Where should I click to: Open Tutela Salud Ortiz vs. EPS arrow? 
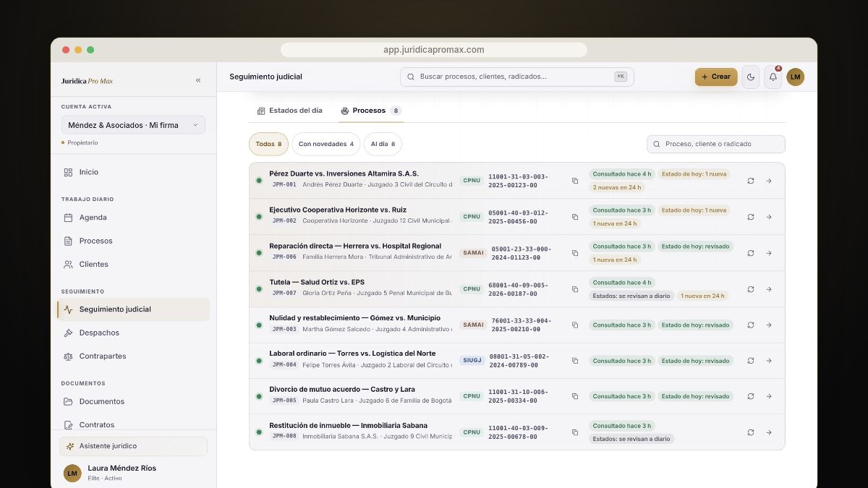pos(769,289)
